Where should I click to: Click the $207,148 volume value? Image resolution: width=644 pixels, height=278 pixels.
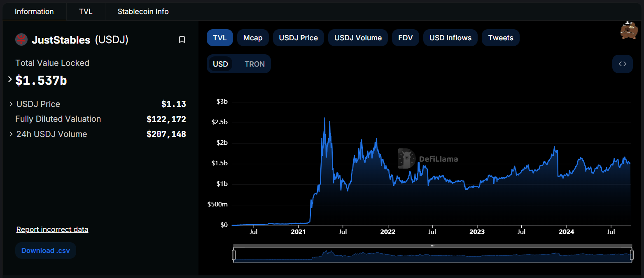166,134
